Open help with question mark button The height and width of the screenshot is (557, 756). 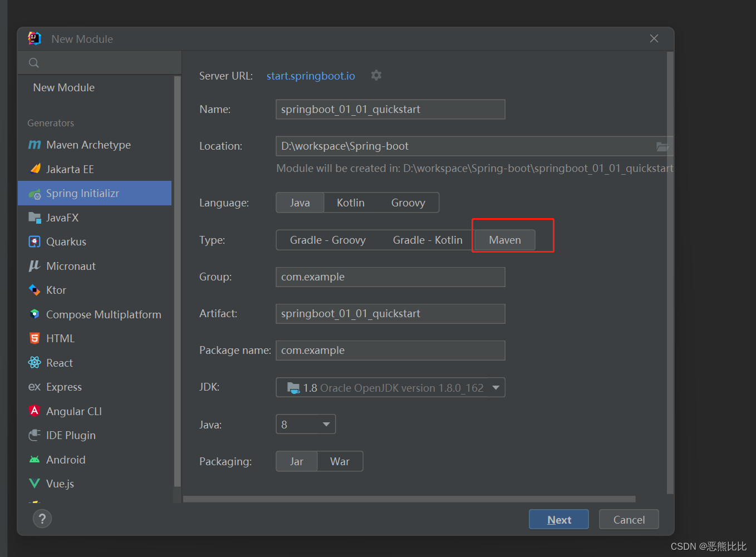coord(42,519)
